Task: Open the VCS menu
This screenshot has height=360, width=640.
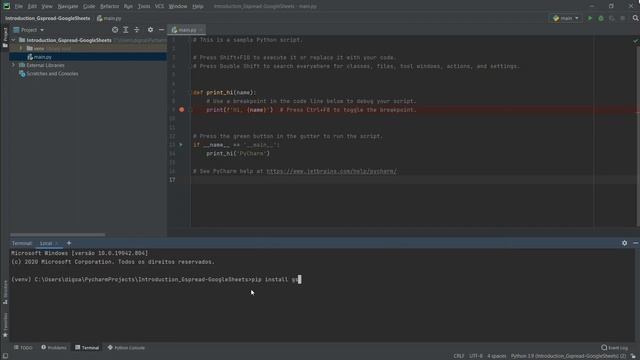Action: pyautogui.click(x=159, y=7)
